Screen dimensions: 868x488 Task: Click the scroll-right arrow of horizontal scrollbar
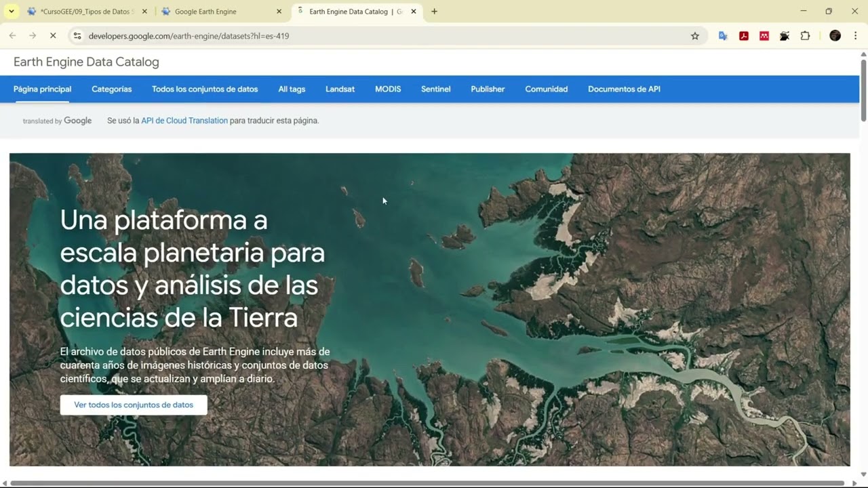[855, 483]
